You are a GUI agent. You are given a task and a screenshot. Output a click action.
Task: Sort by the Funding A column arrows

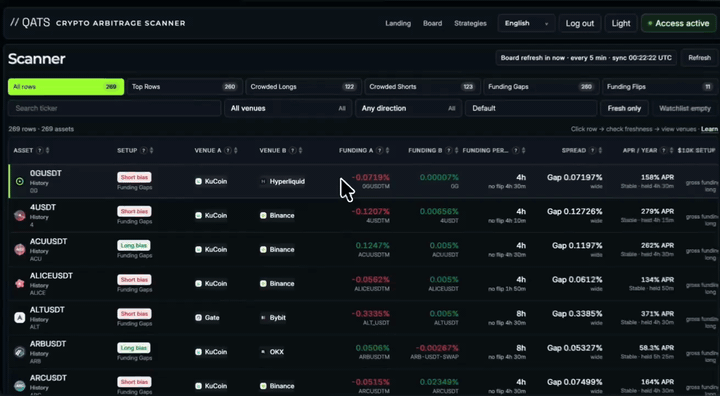point(387,151)
